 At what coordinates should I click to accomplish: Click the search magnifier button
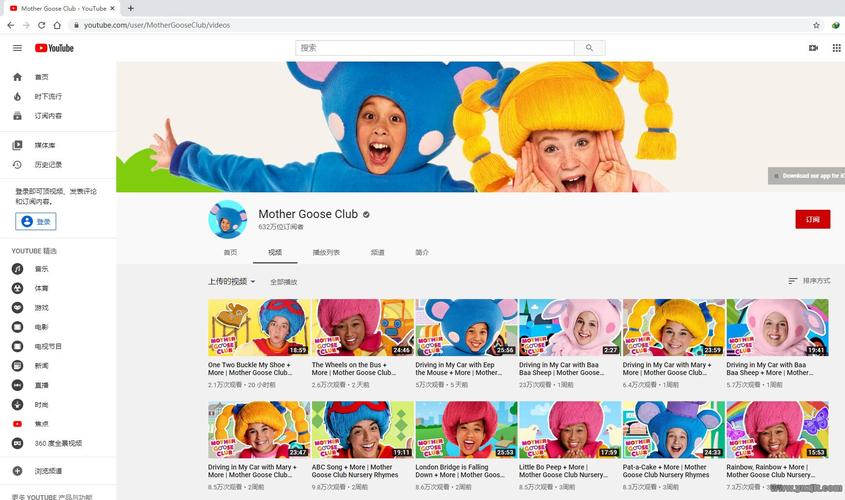click(x=590, y=48)
